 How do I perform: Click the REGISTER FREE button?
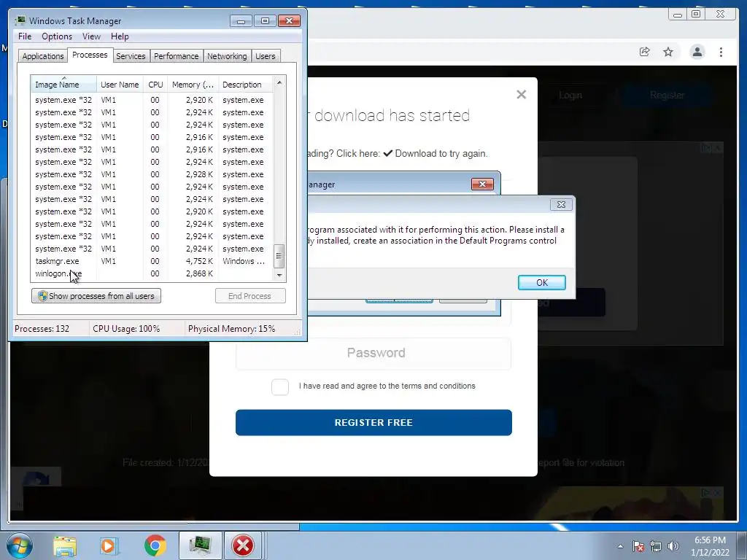pyautogui.click(x=373, y=422)
